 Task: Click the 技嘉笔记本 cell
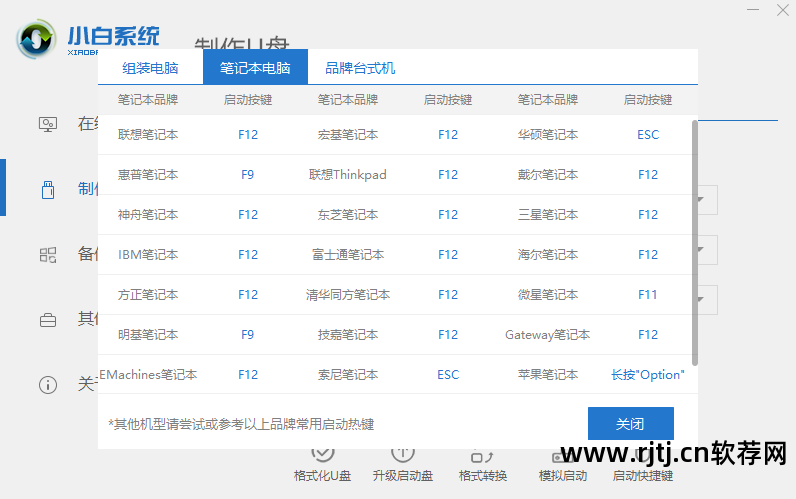pyautogui.click(x=348, y=335)
